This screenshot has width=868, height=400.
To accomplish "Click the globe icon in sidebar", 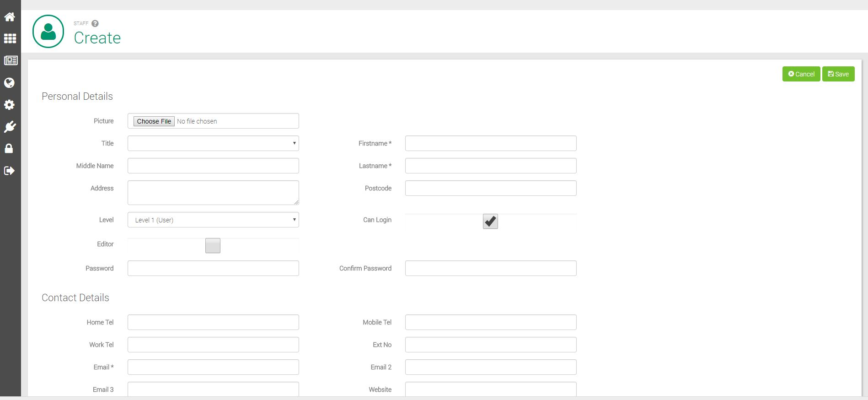I will (9, 83).
